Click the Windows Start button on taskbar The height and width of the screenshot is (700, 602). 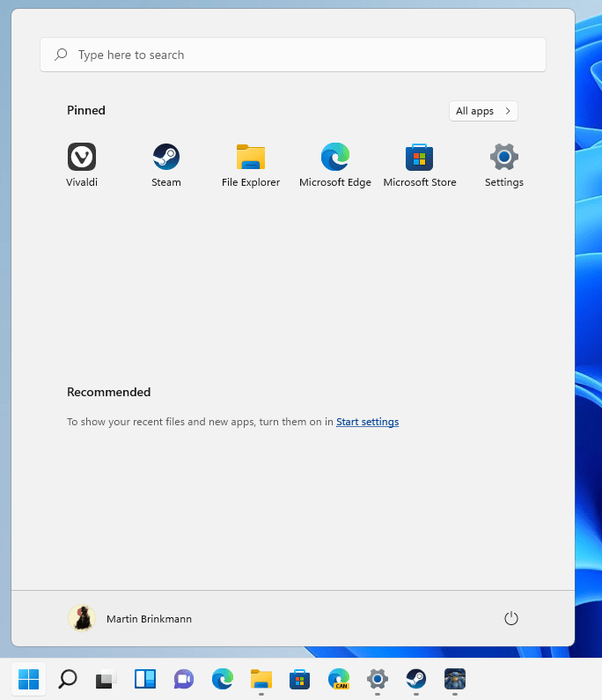point(28,680)
